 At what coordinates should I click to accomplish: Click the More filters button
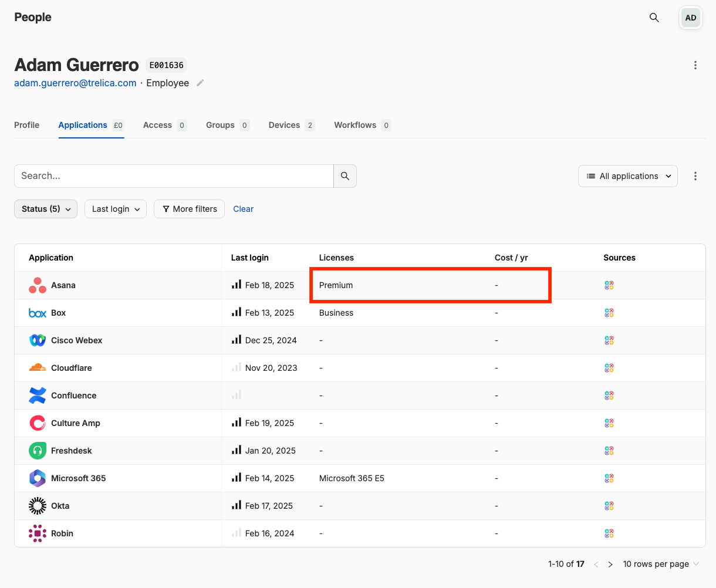tap(189, 209)
